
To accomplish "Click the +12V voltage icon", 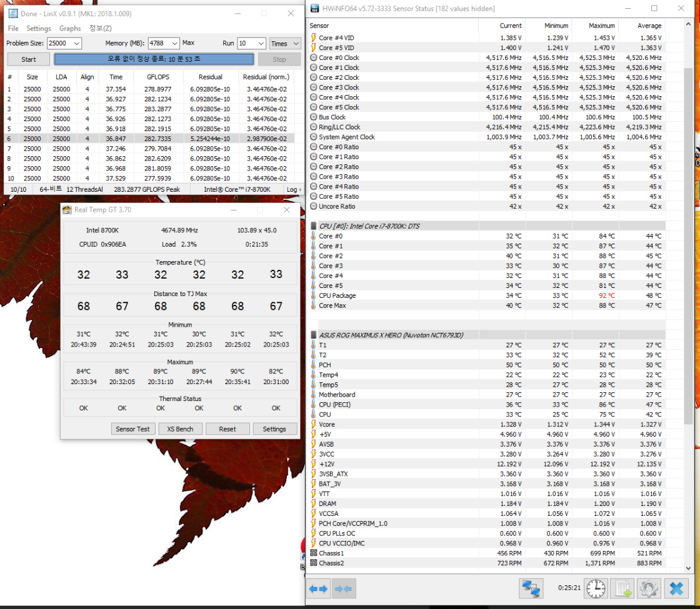I will 314,464.
